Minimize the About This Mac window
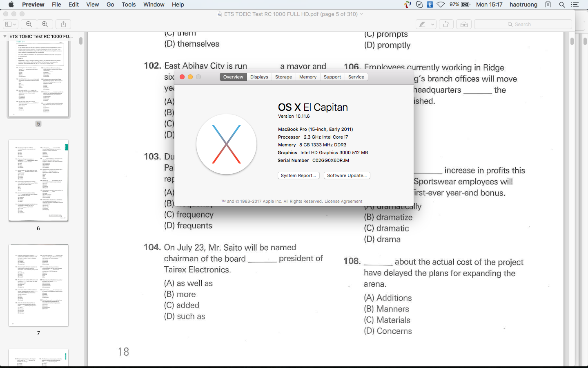The height and width of the screenshot is (368, 588). coord(190,77)
